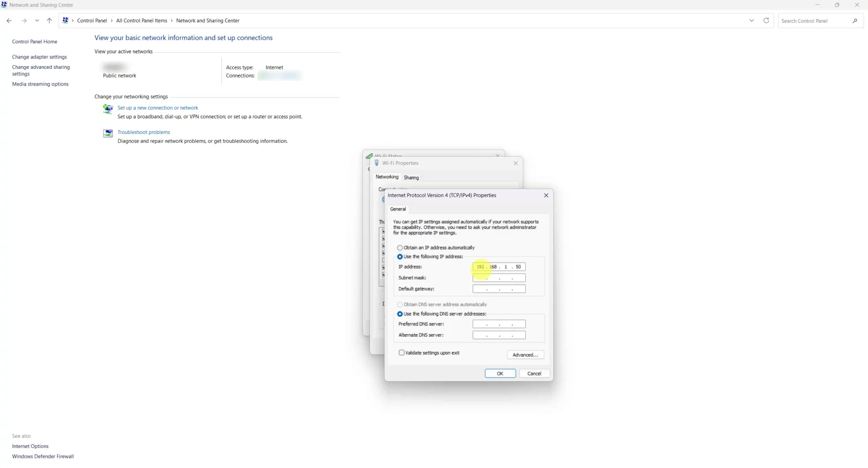The image size is (868, 468).
Task: Select Use the following DNS server addresses
Action: point(442,314)
